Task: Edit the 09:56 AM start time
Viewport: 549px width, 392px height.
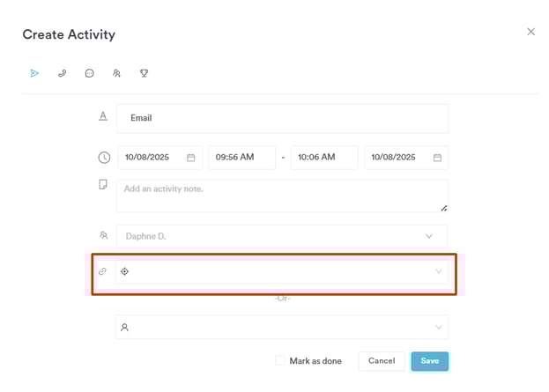Action: tap(241, 158)
